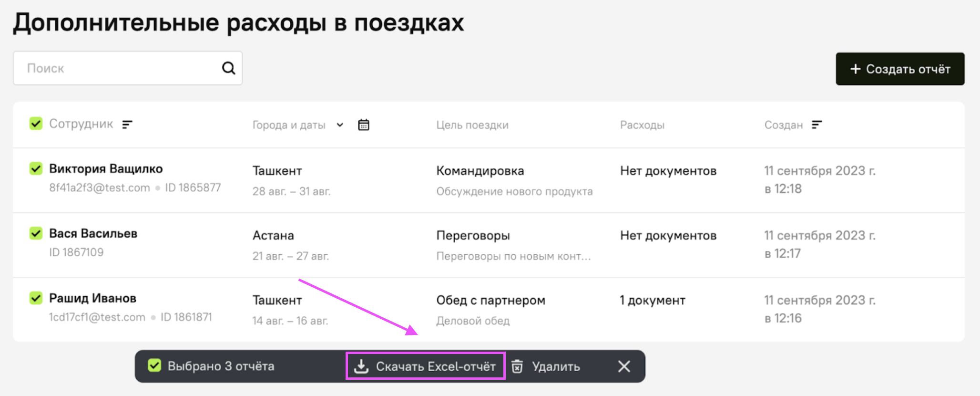Uncheck Вася Васильев row checkbox
The height and width of the screenshot is (396, 980).
(36, 233)
